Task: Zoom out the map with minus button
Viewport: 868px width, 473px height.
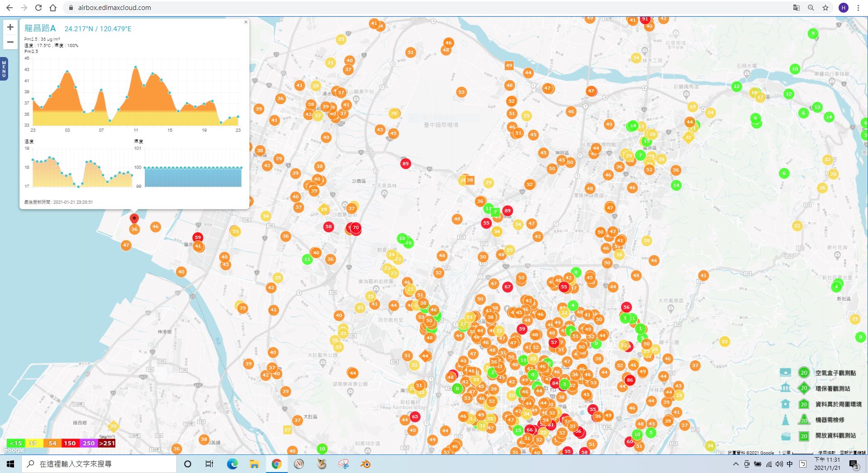Action: click(x=10, y=42)
